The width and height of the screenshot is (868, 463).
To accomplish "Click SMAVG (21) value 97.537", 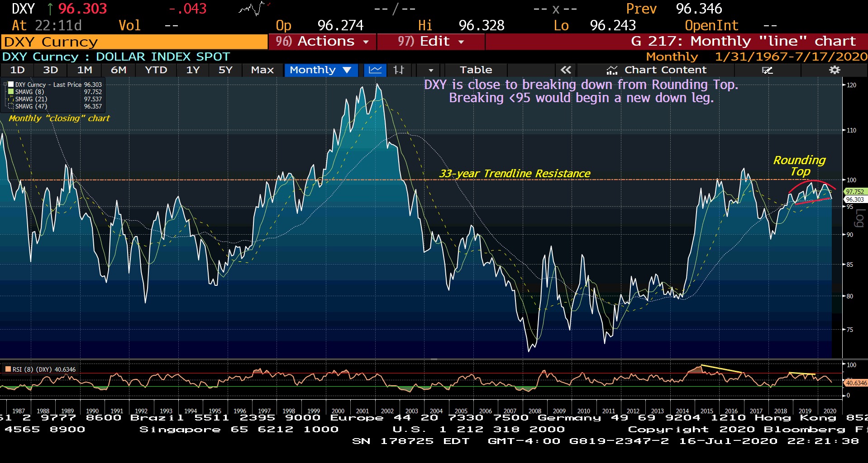I will click(x=93, y=99).
